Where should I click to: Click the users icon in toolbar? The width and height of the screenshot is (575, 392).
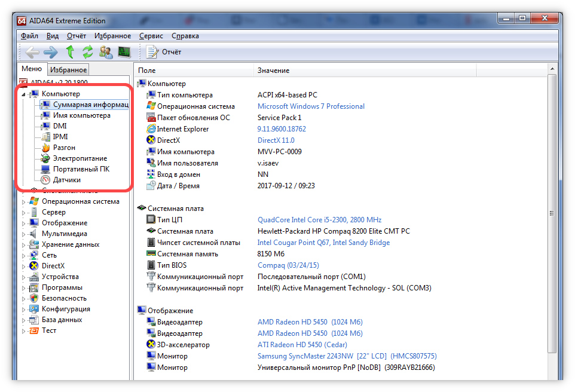point(106,52)
